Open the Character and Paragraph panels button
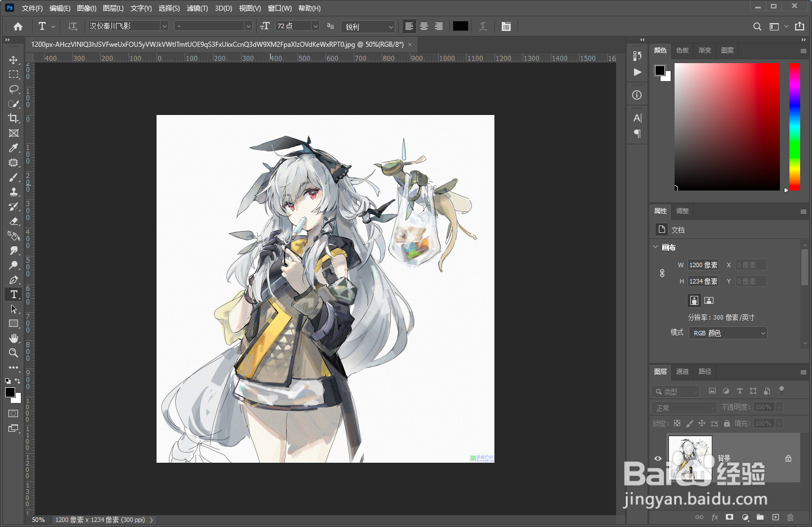 [x=506, y=26]
